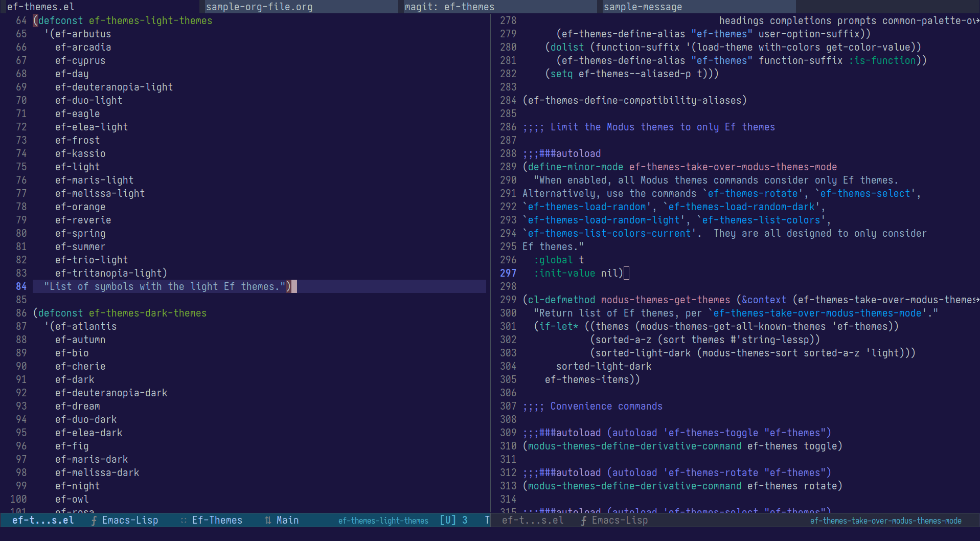Place cursor on ef-summer
Viewport: 980px width, 541px height.
click(80, 246)
